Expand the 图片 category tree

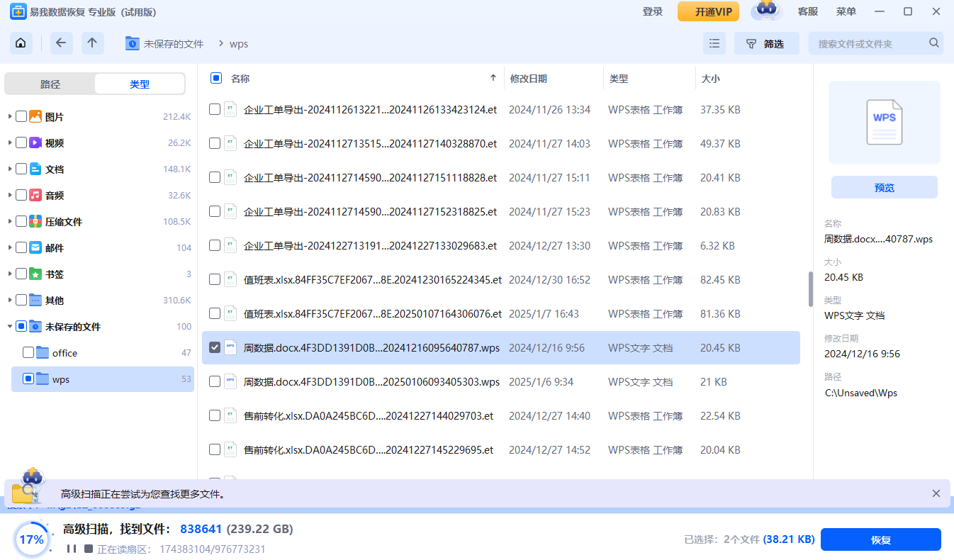[10, 117]
